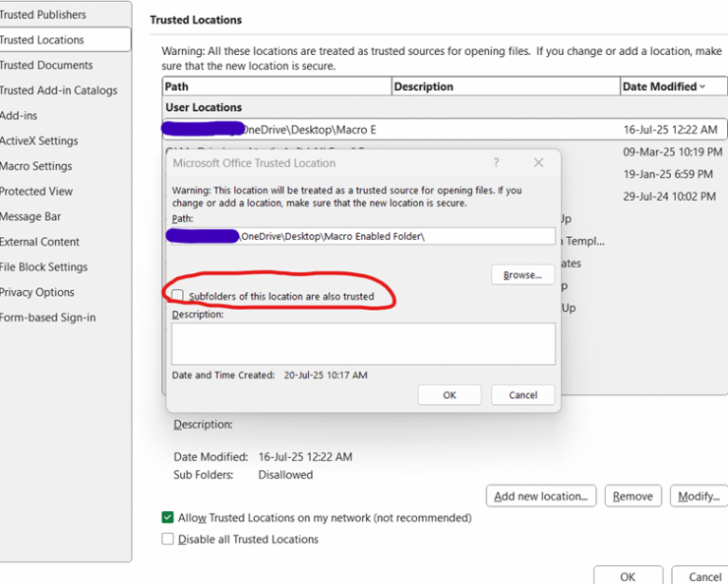The width and height of the screenshot is (728, 584).
Task: Select Trusted Documents in sidebar
Action: click(46, 65)
